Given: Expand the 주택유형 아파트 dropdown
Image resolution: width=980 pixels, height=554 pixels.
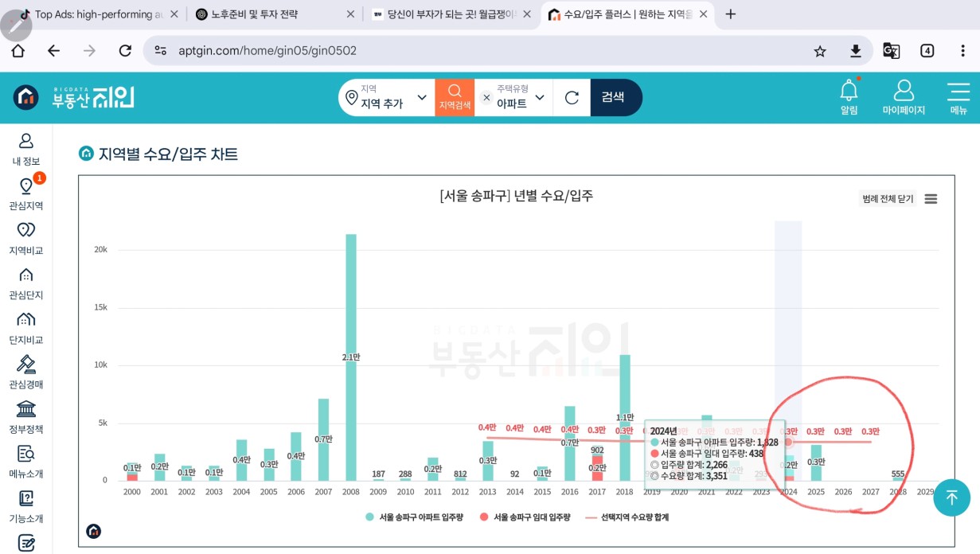Looking at the screenshot, I should click(539, 98).
